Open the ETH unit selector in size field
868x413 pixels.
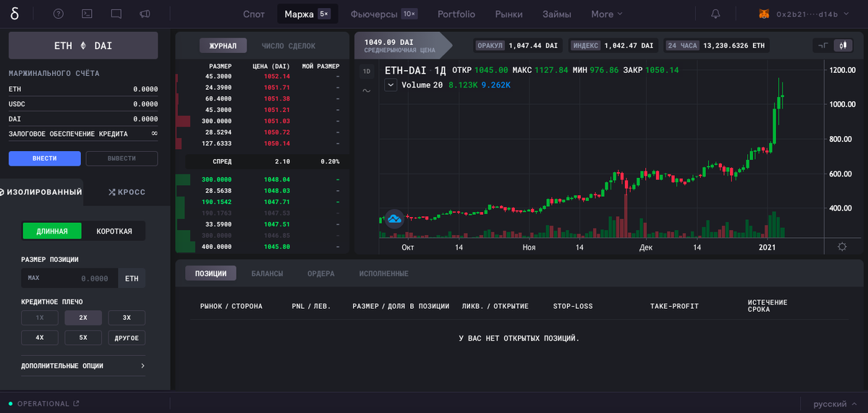pyautogui.click(x=132, y=278)
